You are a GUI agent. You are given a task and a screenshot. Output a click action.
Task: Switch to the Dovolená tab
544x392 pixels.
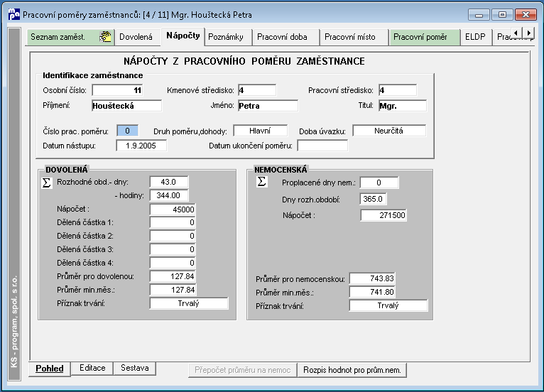[x=138, y=37]
